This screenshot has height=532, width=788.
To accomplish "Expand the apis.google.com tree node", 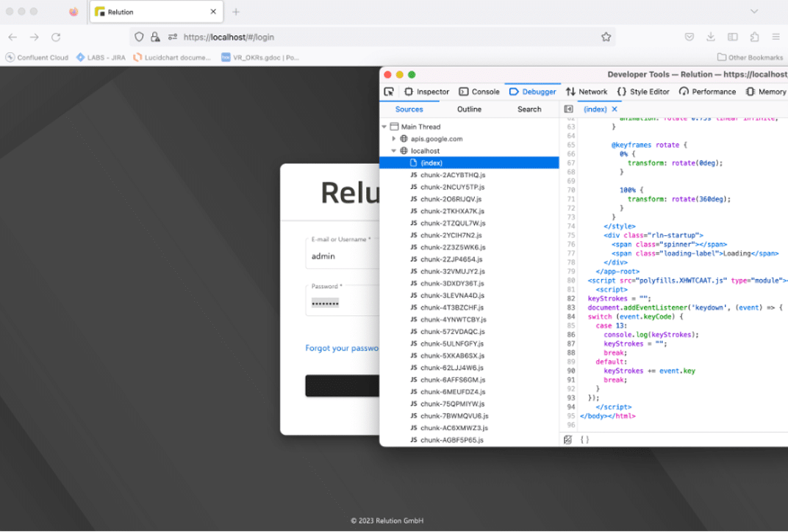I will pyautogui.click(x=394, y=139).
